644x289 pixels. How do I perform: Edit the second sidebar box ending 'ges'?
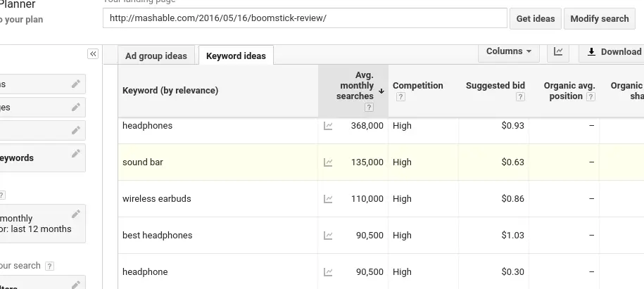(75, 107)
